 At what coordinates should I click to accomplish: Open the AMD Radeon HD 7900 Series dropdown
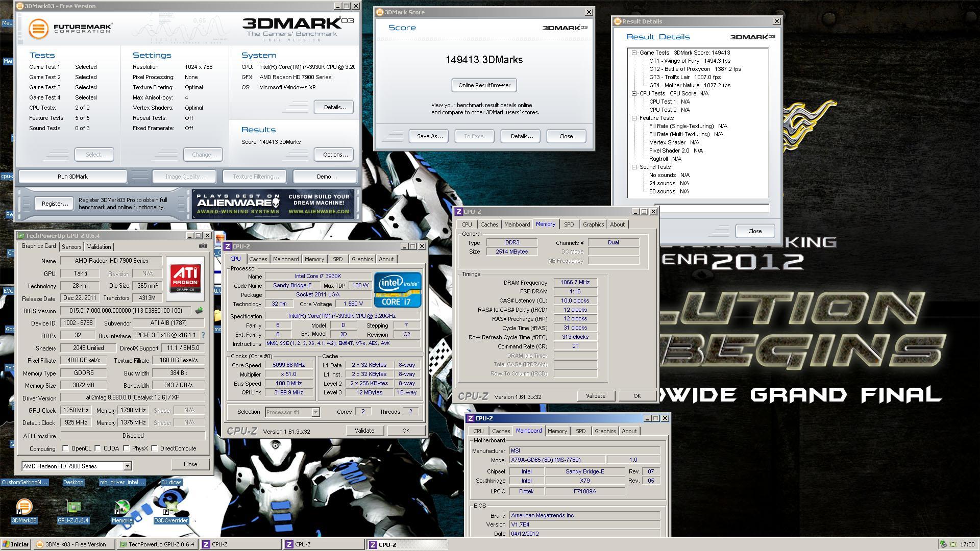point(127,466)
